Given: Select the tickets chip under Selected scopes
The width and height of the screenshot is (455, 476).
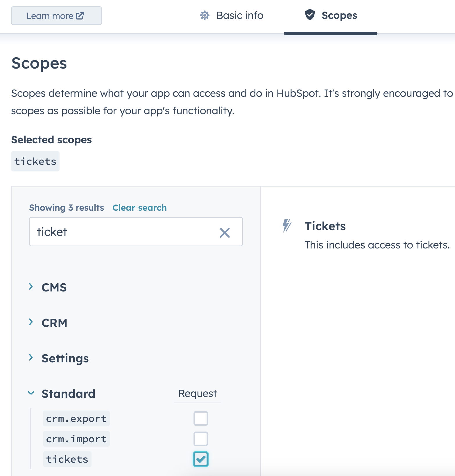Looking at the screenshot, I should point(35,161).
